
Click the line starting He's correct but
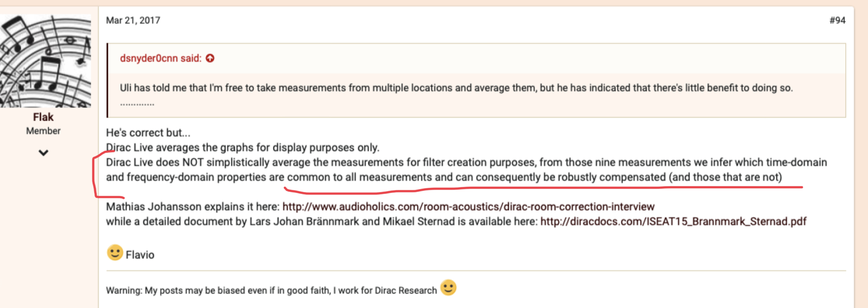pos(148,133)
